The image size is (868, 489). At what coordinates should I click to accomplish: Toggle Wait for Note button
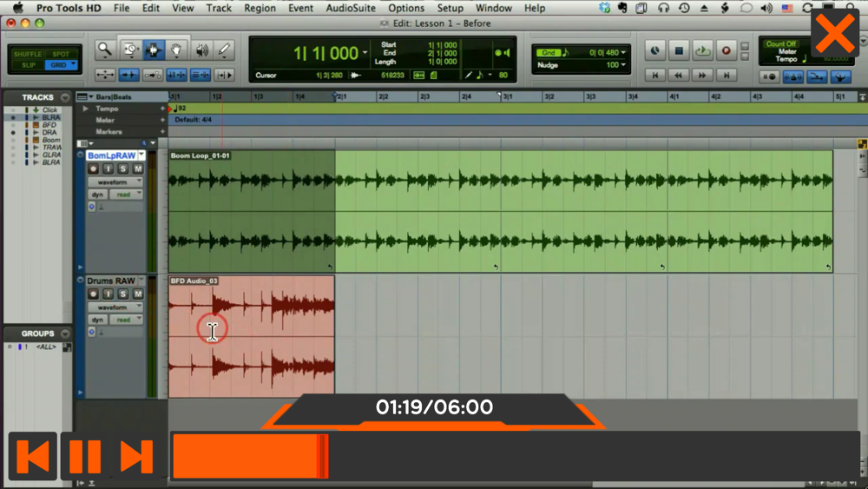(x=769, y=77)
